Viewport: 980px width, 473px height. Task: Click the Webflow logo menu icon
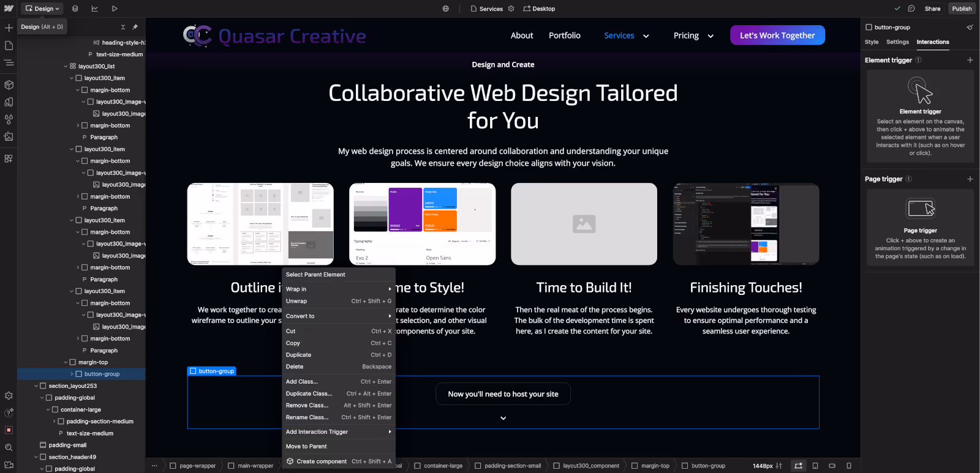coord(9,9)
